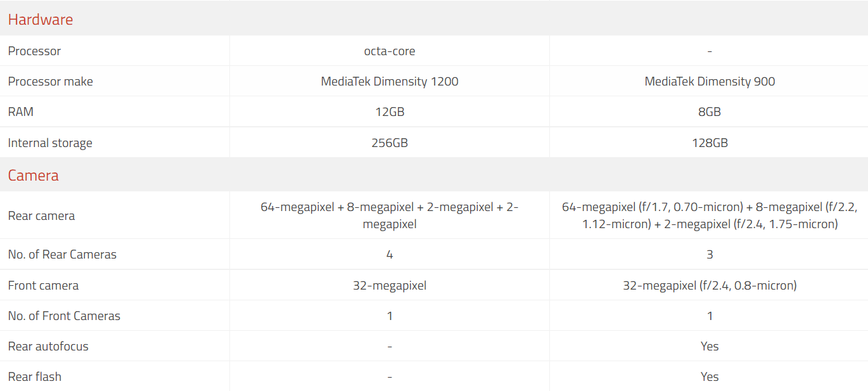Click the octa-core processor value
Viewport: 868px width, 391px height.
390,51
